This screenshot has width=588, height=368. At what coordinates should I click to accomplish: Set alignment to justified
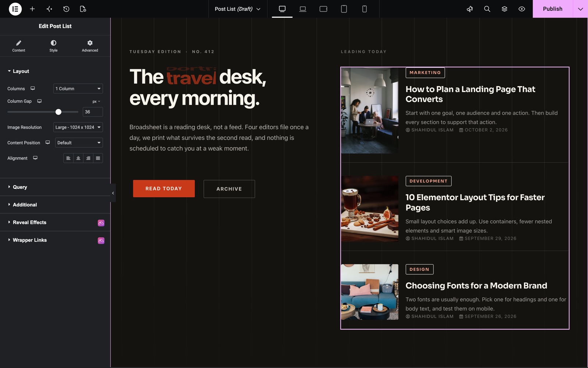click(x=98, y=158)
